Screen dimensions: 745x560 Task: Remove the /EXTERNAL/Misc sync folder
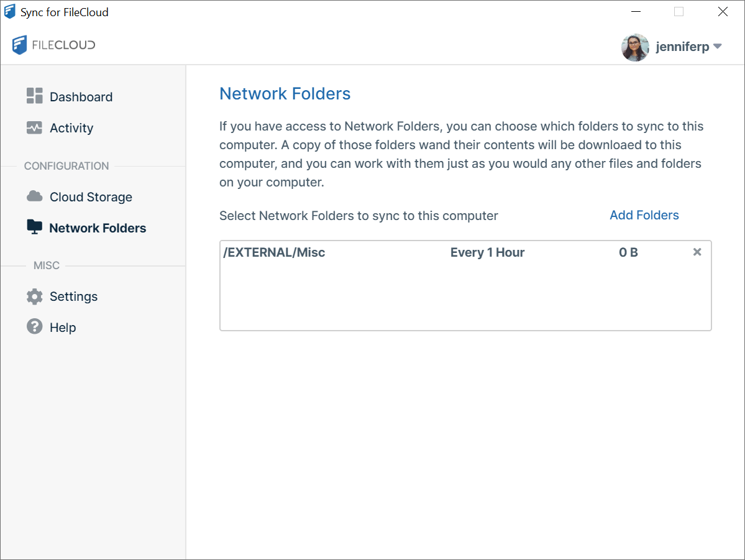click(697, 252)
